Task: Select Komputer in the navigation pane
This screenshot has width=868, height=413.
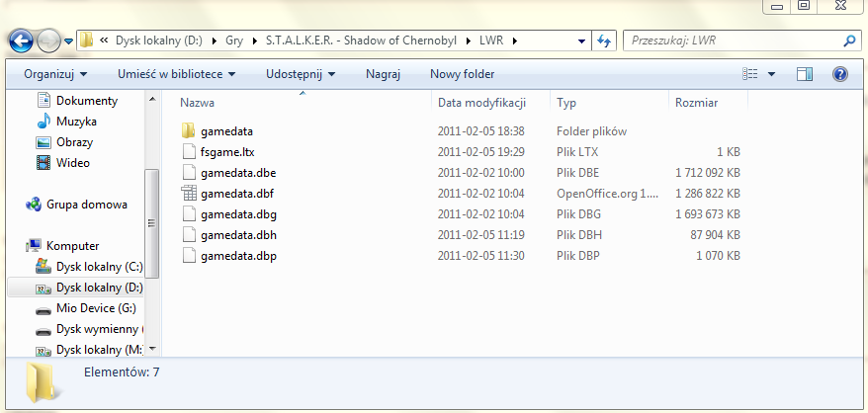Action: (72, 246)
